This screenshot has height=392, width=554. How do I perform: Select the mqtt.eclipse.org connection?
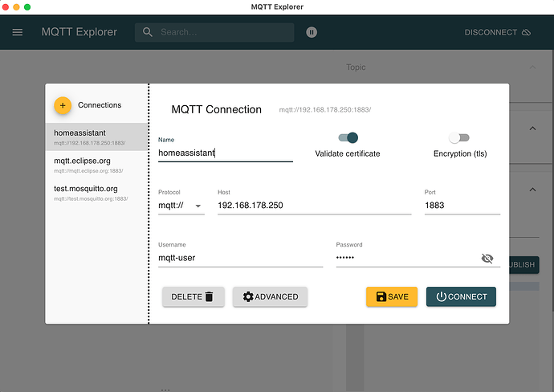pos(96,165)
